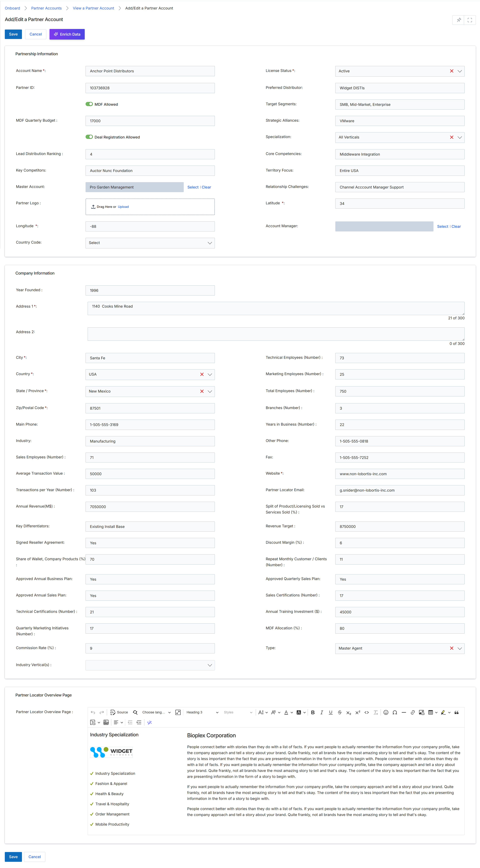Click Select next to Master Account
This screenshot has height=868, width=480.
click(x=193, y=187)
